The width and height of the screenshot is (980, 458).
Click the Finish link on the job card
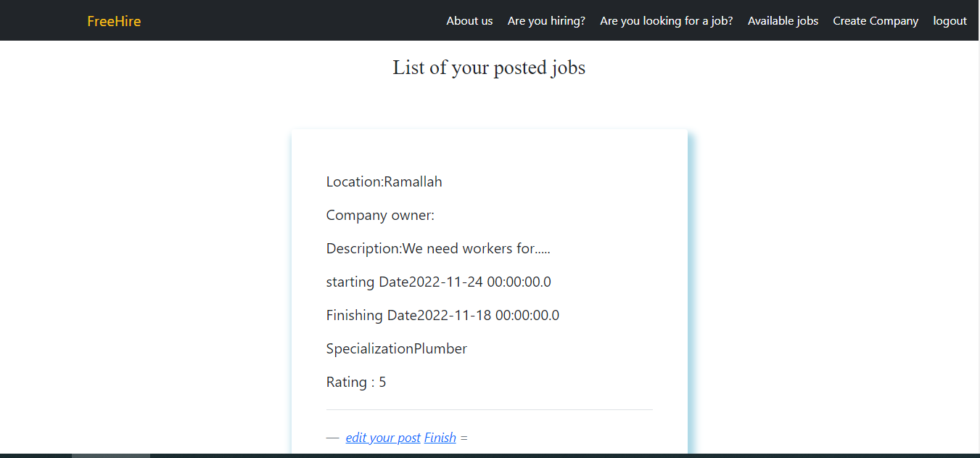[440, 437]
